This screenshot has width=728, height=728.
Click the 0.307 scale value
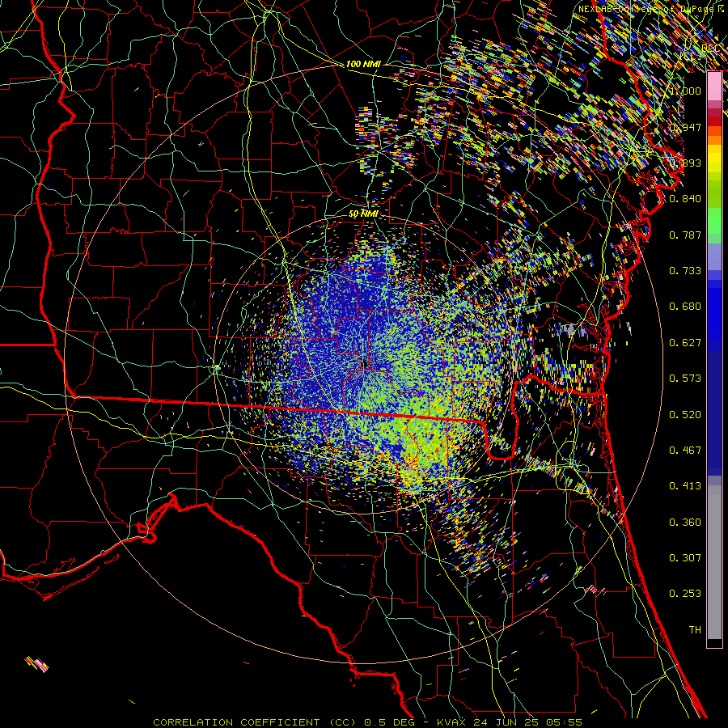[685, 558]
